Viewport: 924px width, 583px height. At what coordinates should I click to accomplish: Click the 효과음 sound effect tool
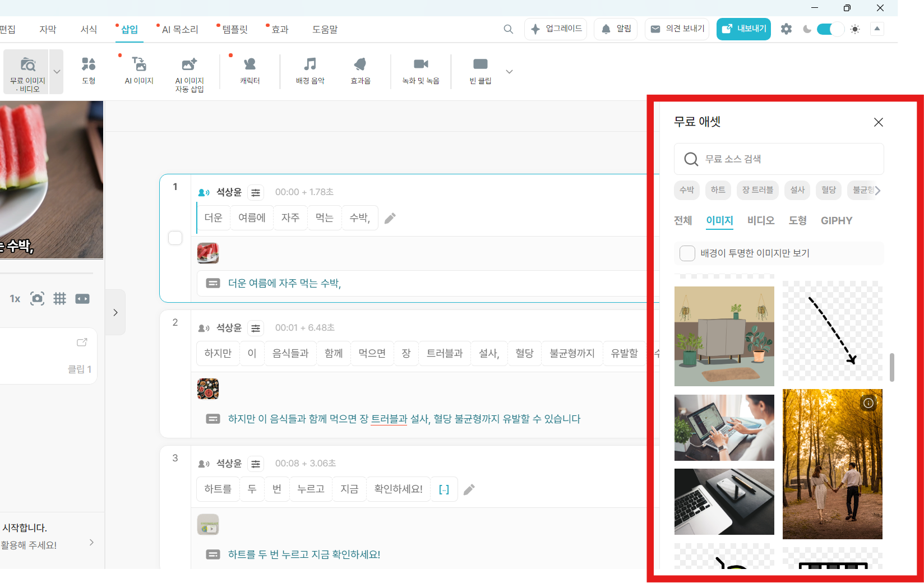359,71
